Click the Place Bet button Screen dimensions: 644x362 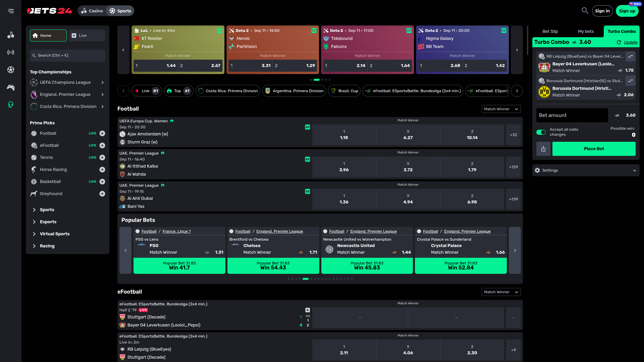(594, 149)
